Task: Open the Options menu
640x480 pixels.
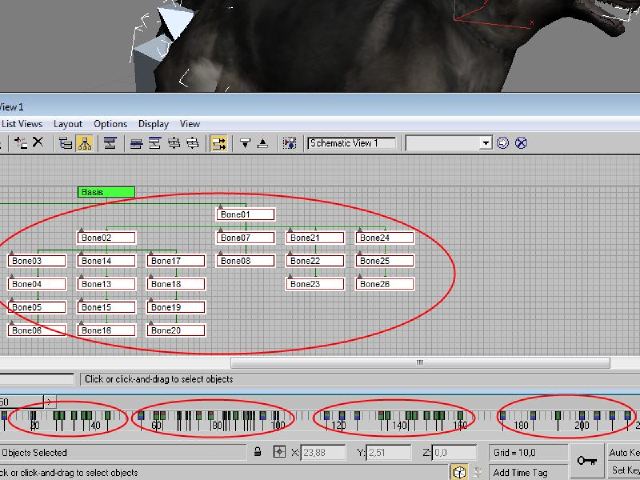Action: tap(110, 124)
